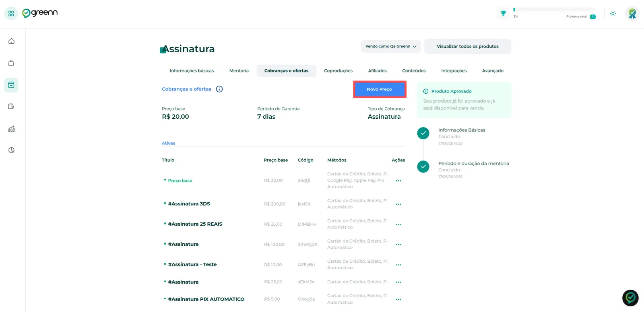Open actions menu for #Assinatura 25 REAIS
Viewport: 644px width, 311px height.
click(x=398, y=224)
